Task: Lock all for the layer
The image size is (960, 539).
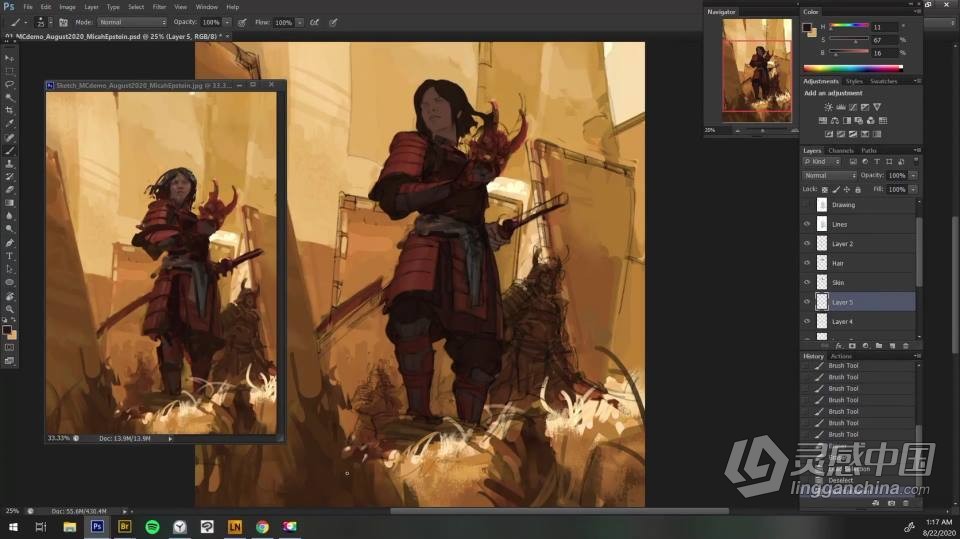Action: point(858,190)
